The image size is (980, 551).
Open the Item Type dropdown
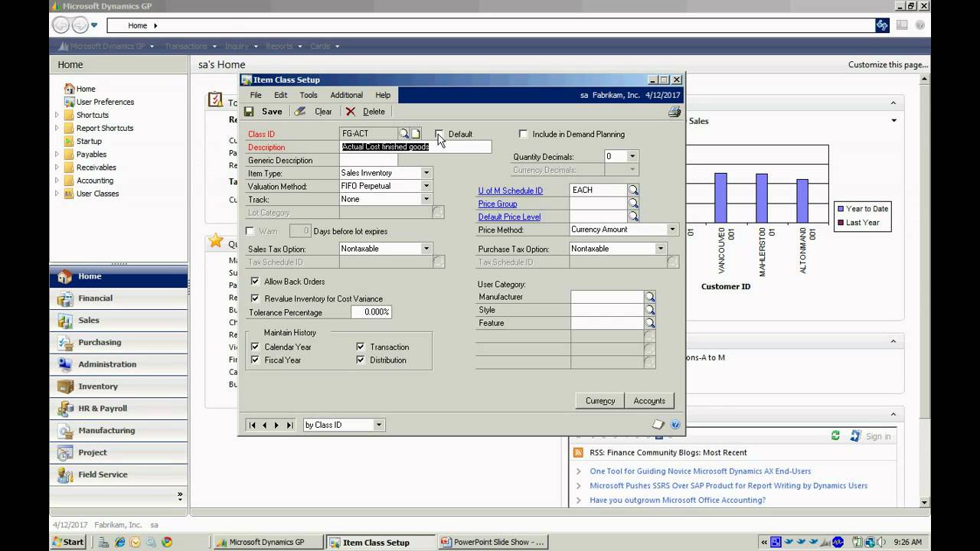tap(426, 173)
